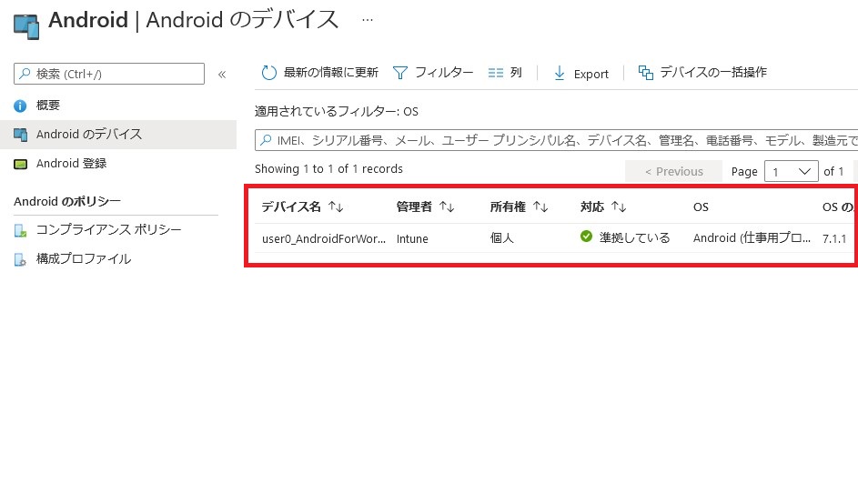Image resolution: width=858 pixels, height=504 pixels.
Task: Click the device search box with IMEI placeholder
Action: click(556, 141)
